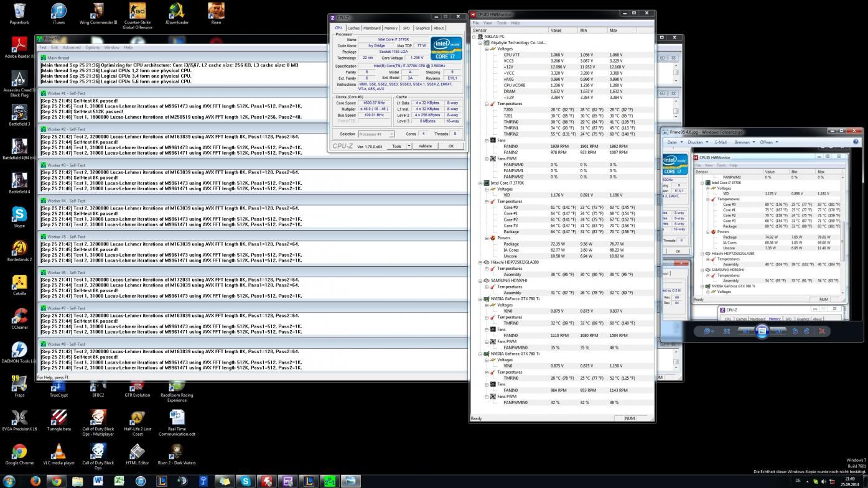Select the CPU VCORE row in HWMonitor
The width and height of the screenshot is (868, 488).
tap(563, 85)
